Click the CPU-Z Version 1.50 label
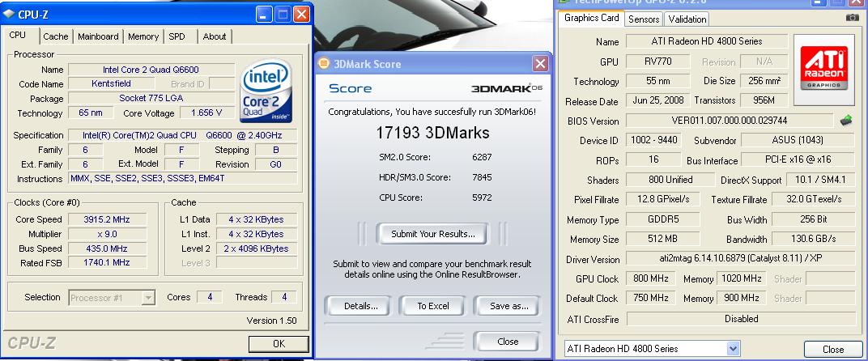 (271, 321)
